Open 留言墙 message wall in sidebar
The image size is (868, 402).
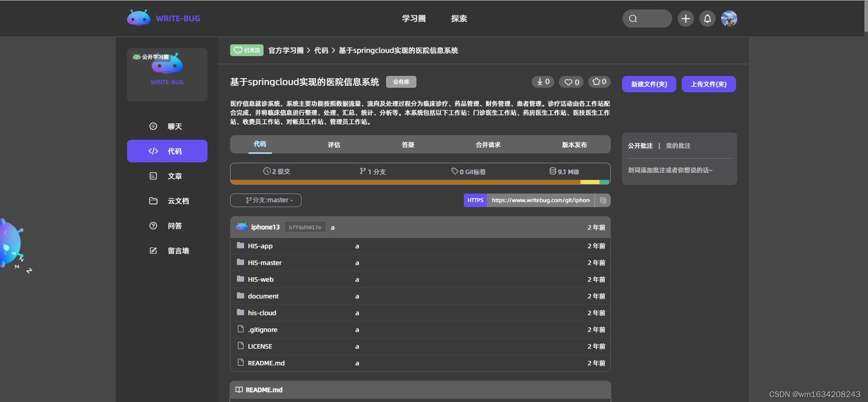click(167, 251)
